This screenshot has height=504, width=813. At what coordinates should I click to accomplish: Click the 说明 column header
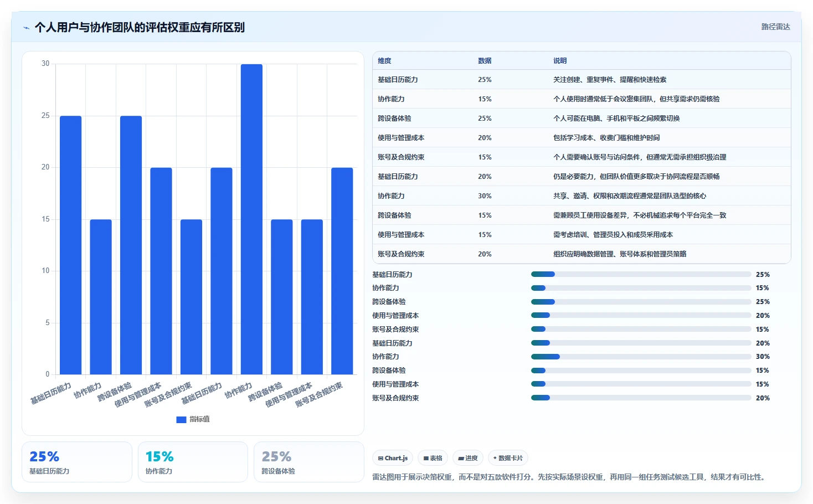pos(560,61)
